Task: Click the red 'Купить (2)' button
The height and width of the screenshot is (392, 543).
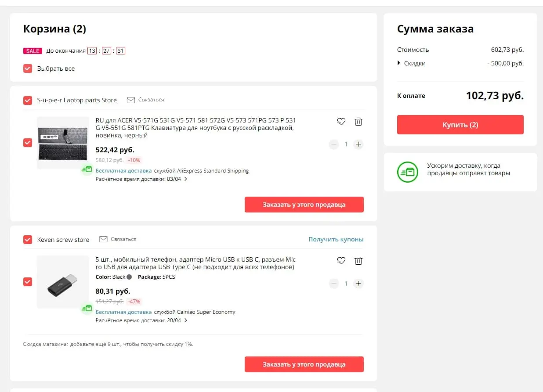Action: click(x=460, y=125)
